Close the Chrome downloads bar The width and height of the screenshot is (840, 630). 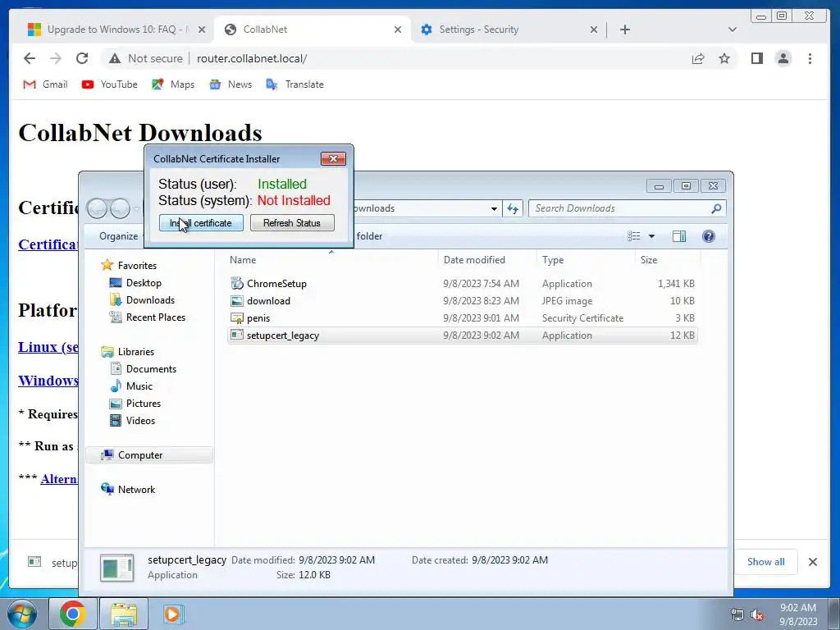point(813,561)
